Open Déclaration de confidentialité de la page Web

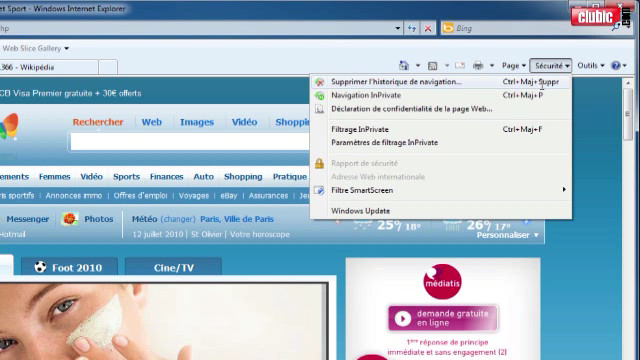441,109
